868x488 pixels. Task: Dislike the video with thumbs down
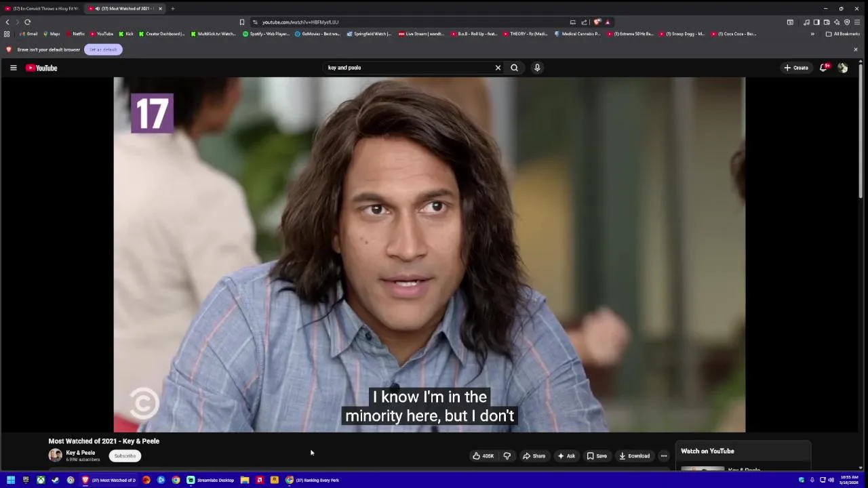tap(507, 456)
